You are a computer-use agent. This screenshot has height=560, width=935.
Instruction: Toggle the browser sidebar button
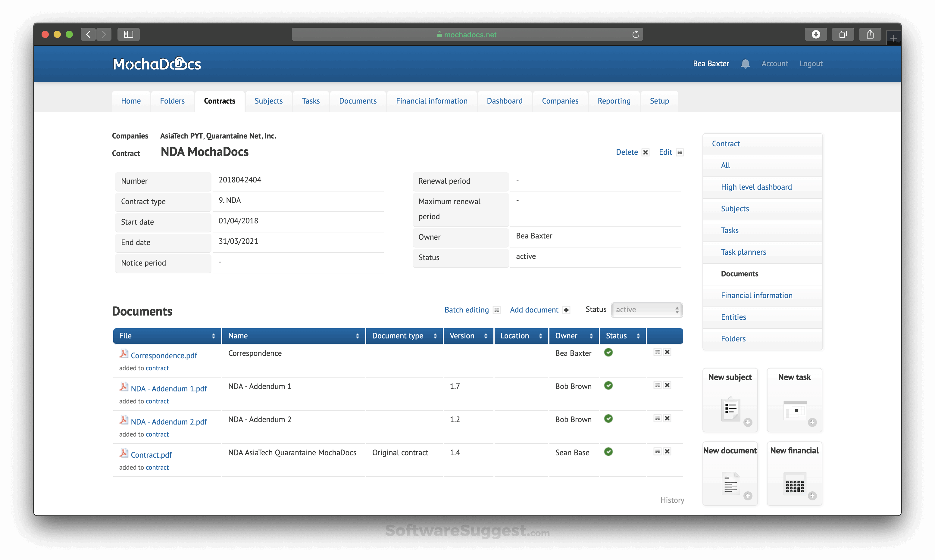click(x=129, y=34)
